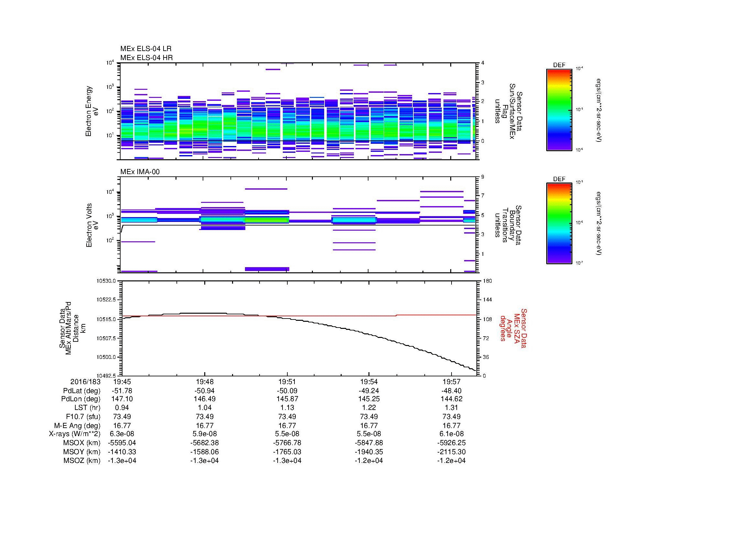Click the time tick label '19:54'

pyautogui.click(x=369, y=382)
